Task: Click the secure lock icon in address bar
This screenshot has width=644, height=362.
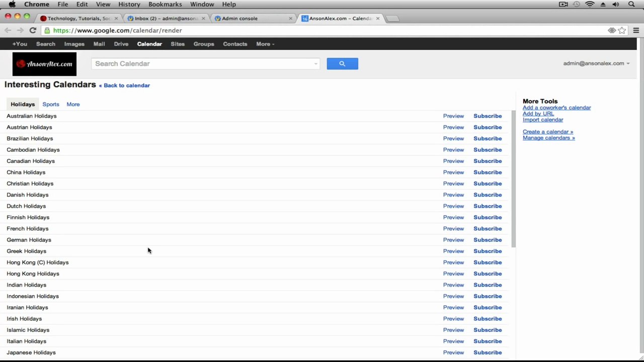Action: [x=47, y=30]
